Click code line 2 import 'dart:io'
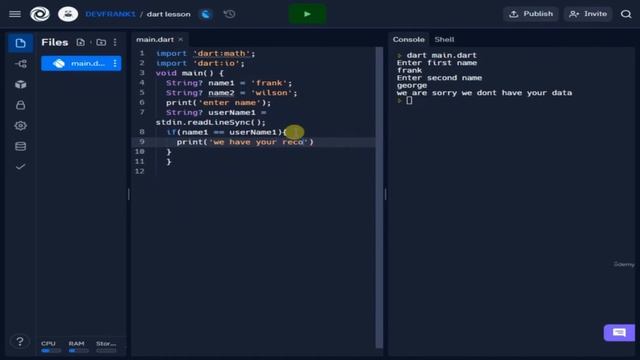The image size is (640, 360). coord(200,63)
